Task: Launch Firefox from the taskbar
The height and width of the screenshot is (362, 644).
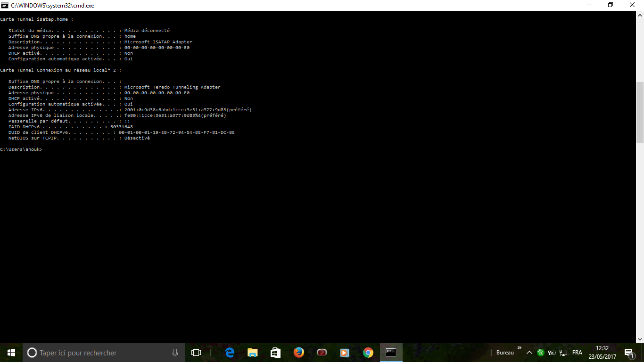Action: point(298,353)
